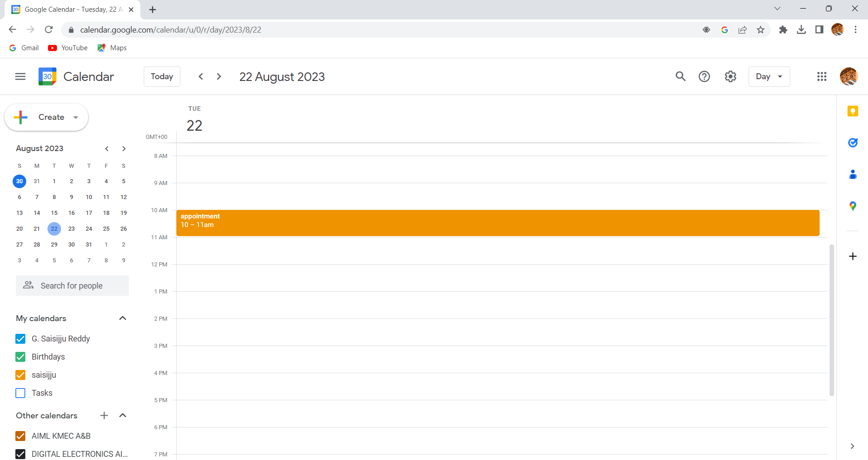Image resolution: width=868 pixels, height=460 pixels.
Task: Open the Create button dropdown arrow
Action: 75,117
